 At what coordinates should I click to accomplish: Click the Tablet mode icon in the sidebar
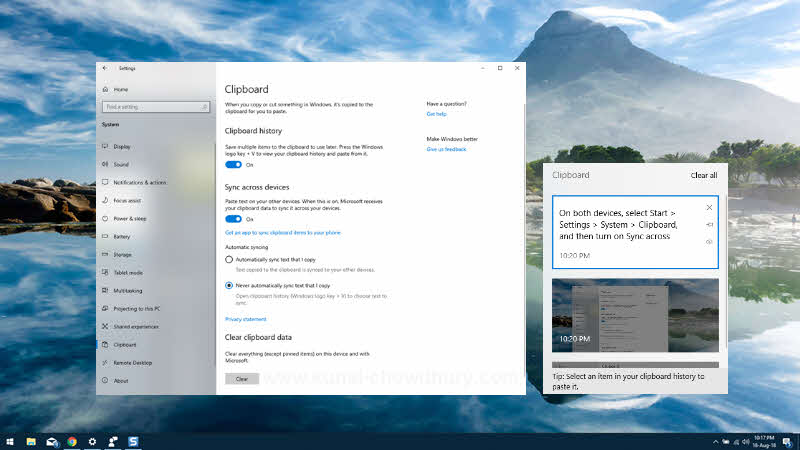(x=105, y=272)
